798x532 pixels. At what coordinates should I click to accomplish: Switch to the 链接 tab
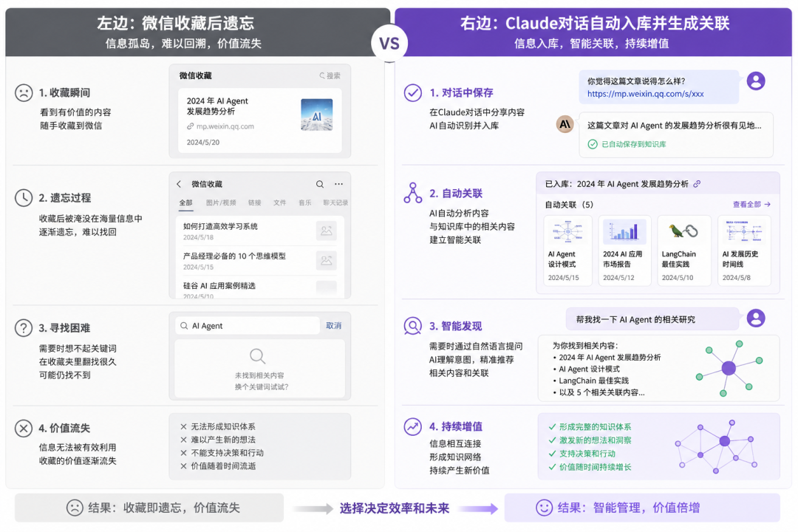(x=254, y=202)
